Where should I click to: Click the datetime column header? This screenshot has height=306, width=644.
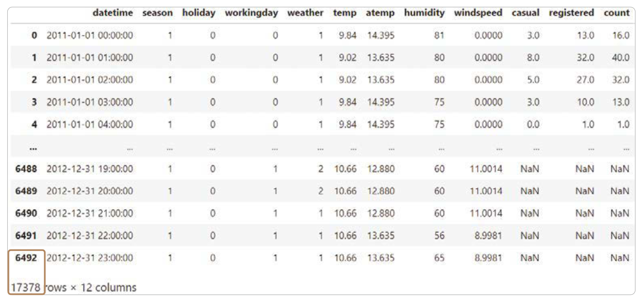pyautogui.click(x=112, y=13)
